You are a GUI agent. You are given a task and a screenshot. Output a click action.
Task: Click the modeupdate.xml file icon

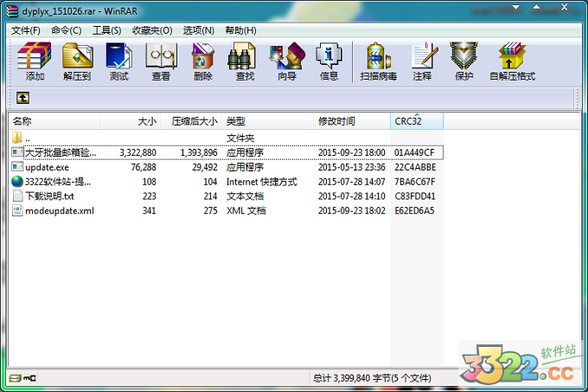coord(17,210)
